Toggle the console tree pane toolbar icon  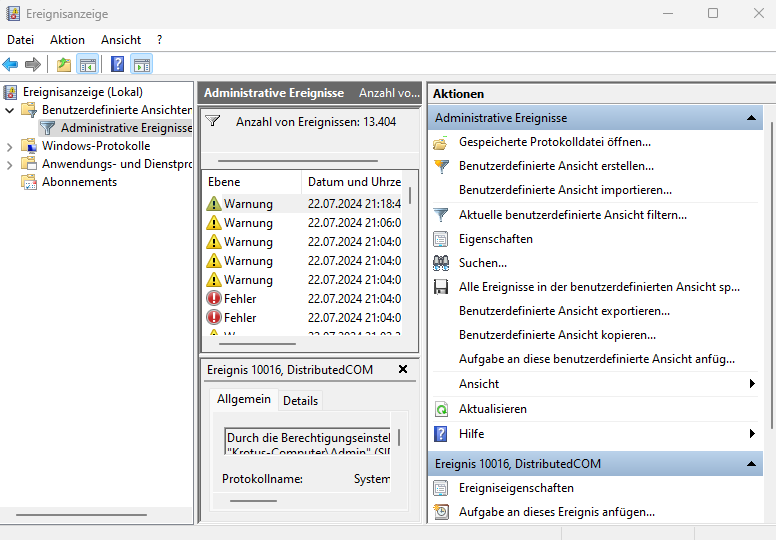click(88, 64)
